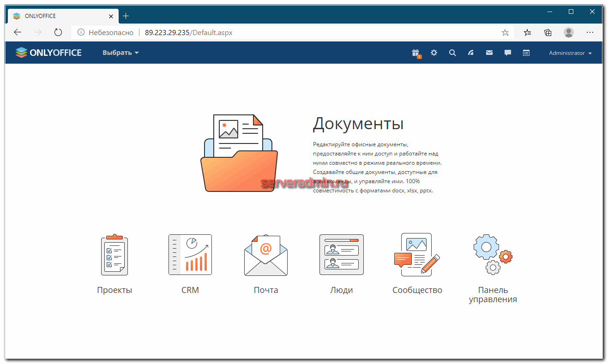This screenshot has height=364, width=608.
Task: Open portal settings via the gear icon
Action: [x=434, y=53]
